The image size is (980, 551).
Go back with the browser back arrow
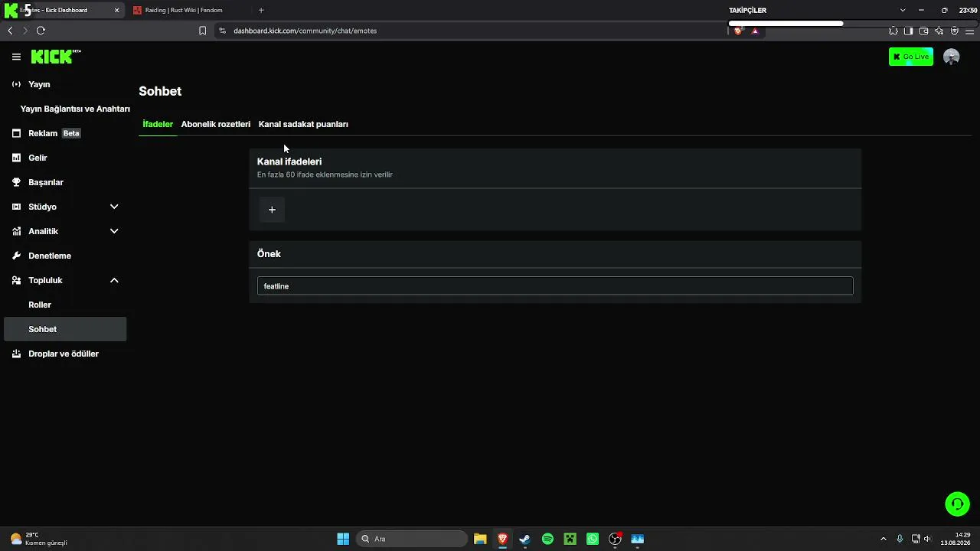point(10,31)
